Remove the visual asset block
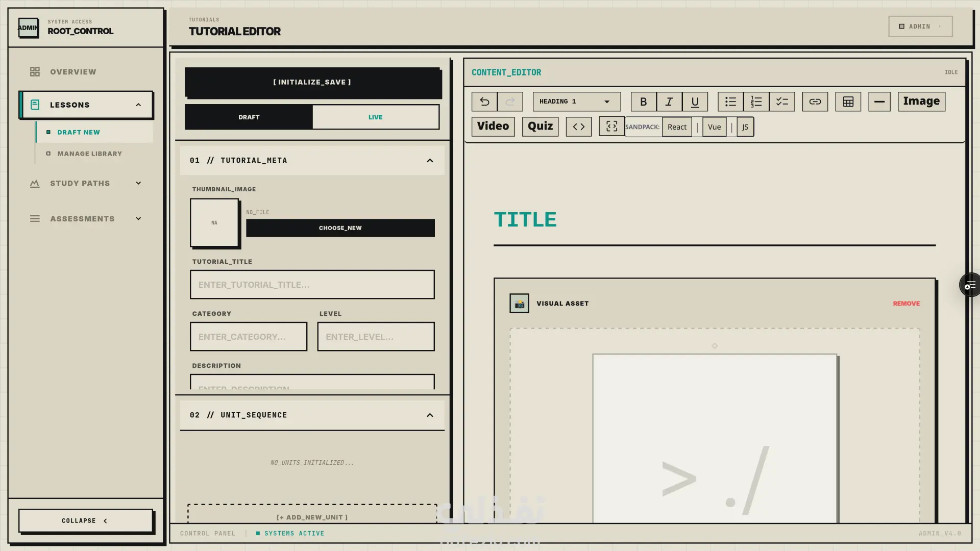 point(906,303)
